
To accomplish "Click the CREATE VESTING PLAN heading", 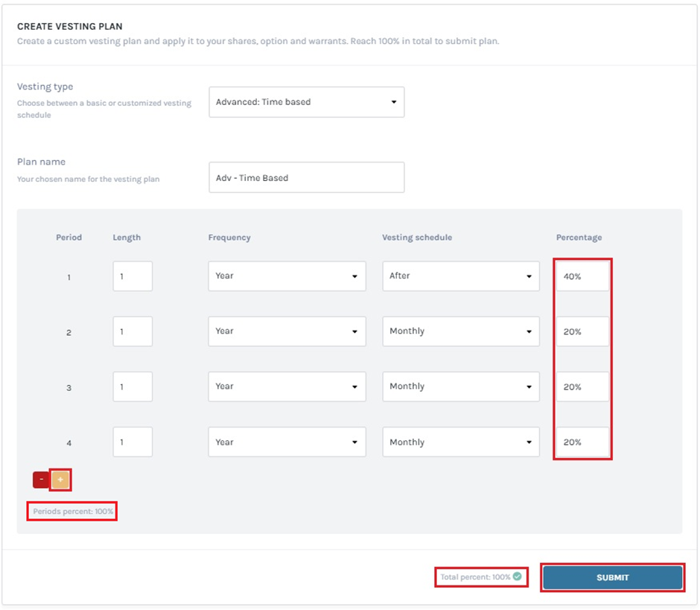I will 71,26.
